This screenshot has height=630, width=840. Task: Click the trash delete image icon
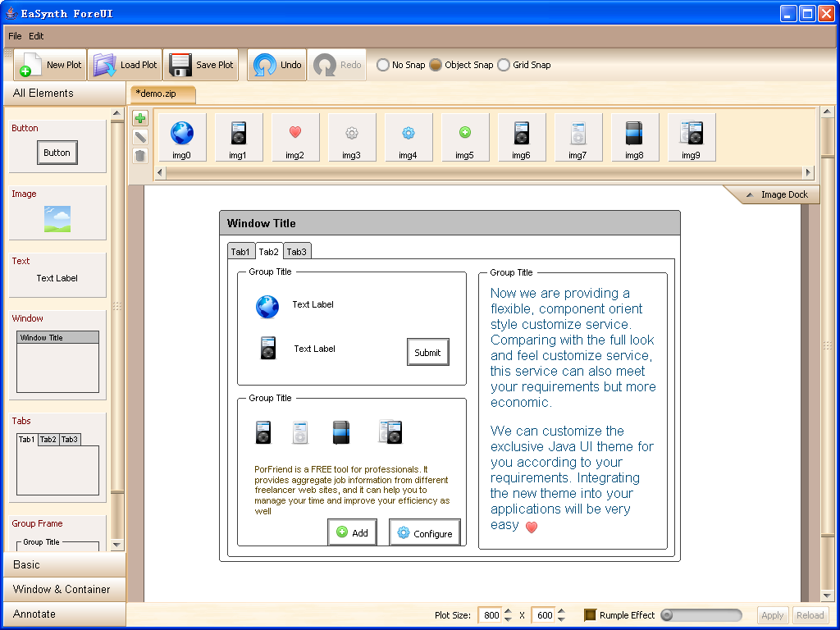click(140, 155)
